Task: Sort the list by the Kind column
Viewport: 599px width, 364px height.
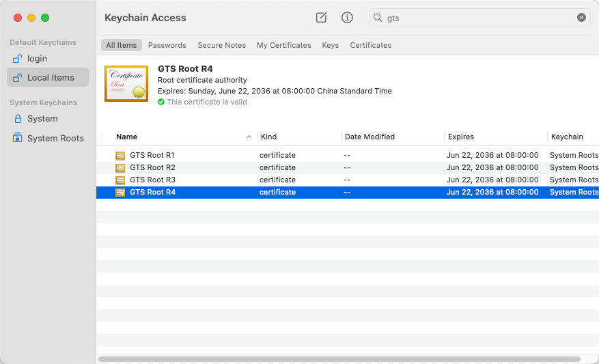Action: pos(268,137)
